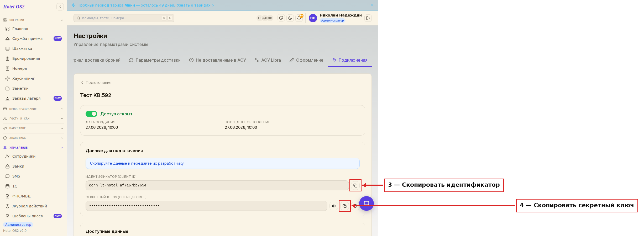
Task: Open Сотрудники in the sidebar
Action: pyautogui.click(x=33, y=156)
